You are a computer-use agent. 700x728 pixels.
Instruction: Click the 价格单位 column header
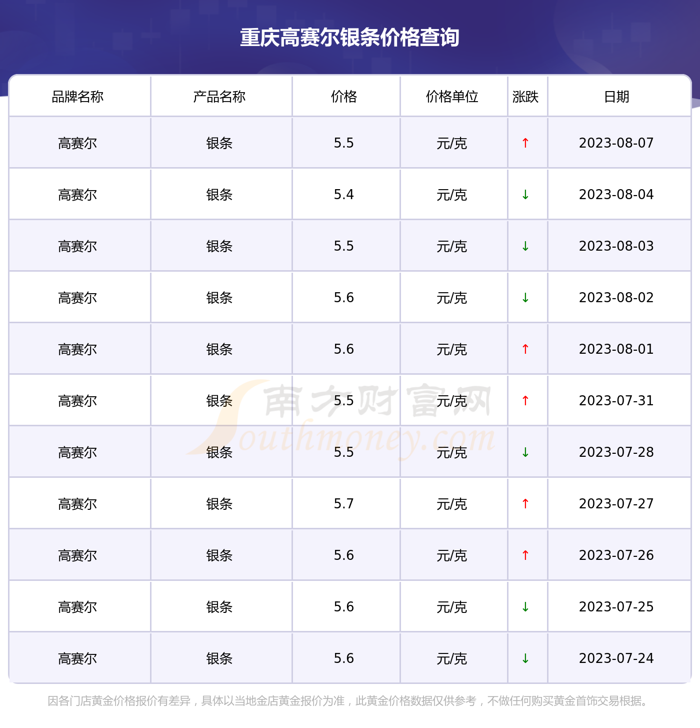pos(452,97)
